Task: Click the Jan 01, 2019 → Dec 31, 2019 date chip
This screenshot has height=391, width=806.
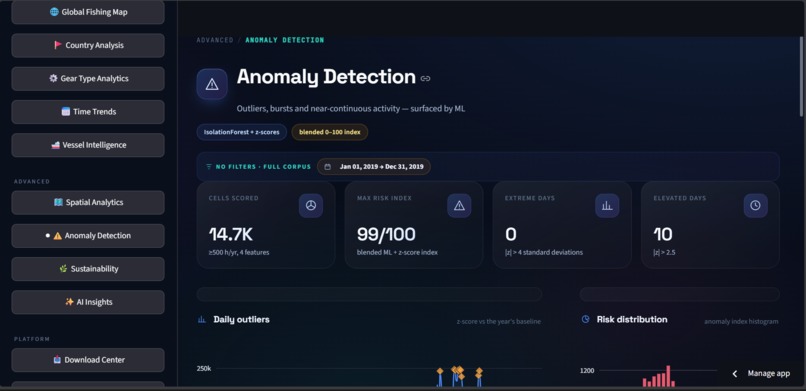Action: (x=374, y=166)
